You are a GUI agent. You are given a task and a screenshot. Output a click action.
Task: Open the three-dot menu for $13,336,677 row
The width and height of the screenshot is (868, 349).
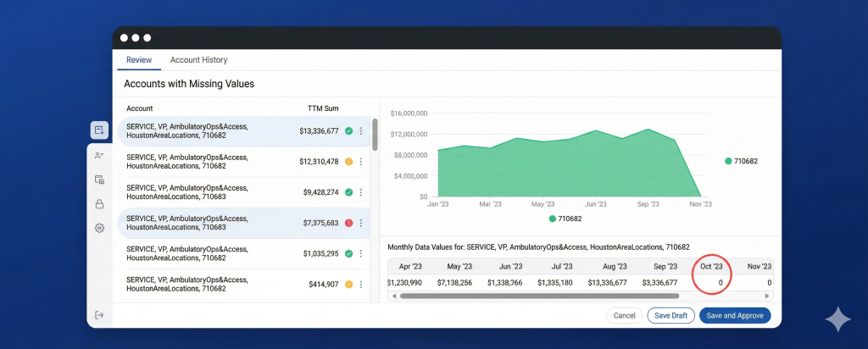coord(361,131)
